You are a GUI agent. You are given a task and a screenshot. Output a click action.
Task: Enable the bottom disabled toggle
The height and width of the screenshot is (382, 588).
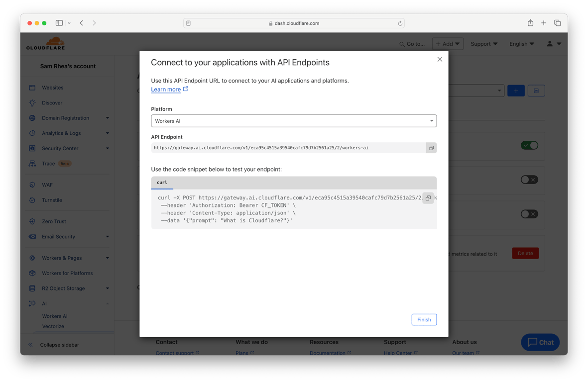[529, 214]
